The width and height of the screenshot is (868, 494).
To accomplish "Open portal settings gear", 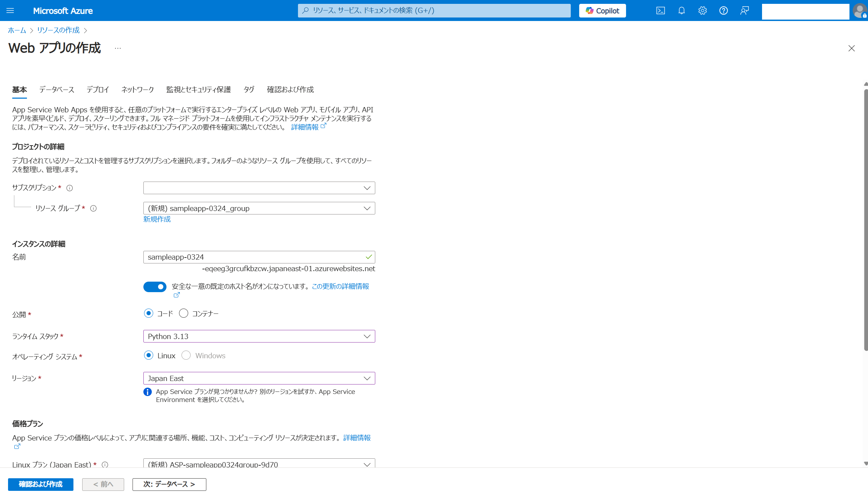I will [703, 10].
